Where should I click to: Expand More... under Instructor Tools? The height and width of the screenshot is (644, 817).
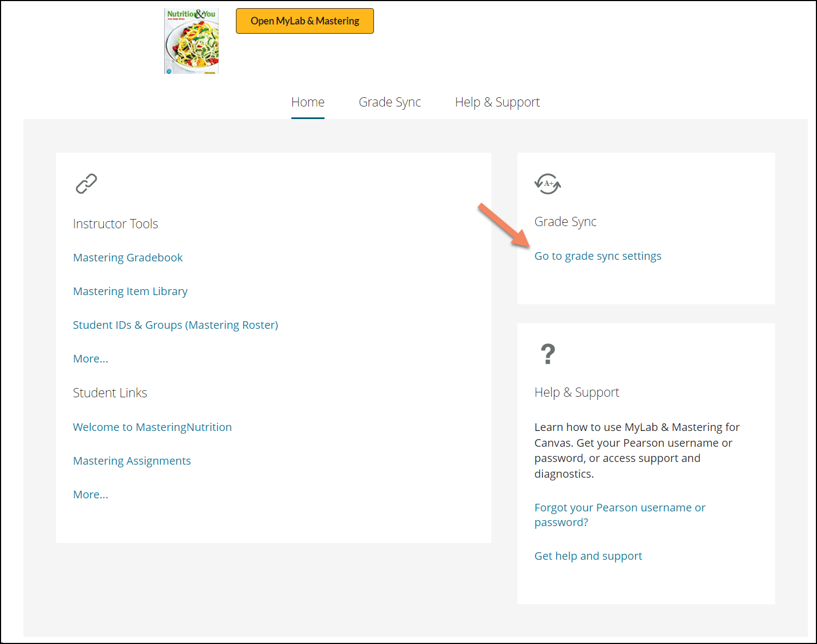pos(91,359)
